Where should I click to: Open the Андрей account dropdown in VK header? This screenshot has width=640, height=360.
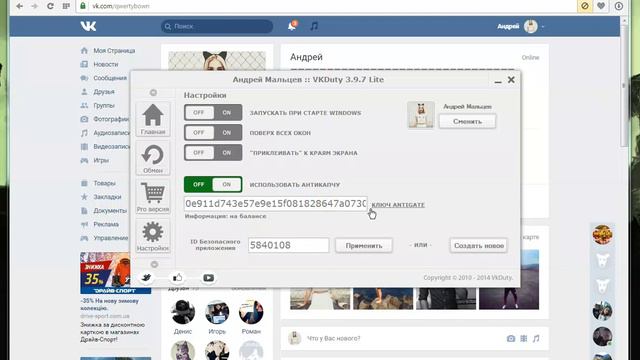point(520,26)
